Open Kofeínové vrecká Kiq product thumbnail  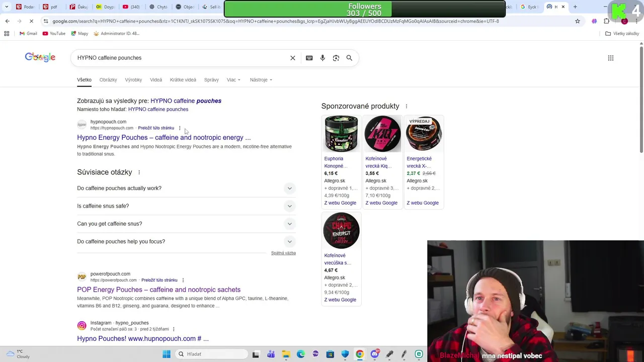(x=382, y=134)
